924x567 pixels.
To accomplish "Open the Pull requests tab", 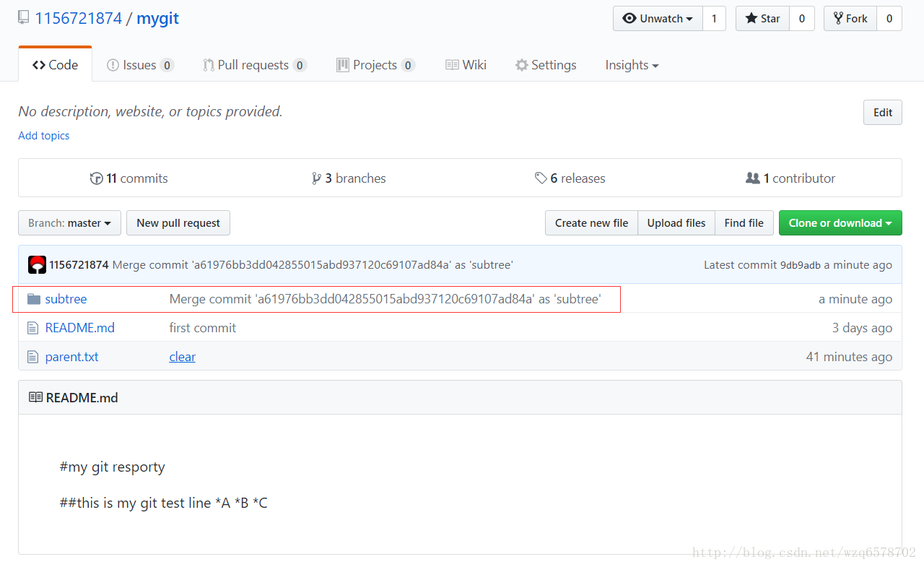I will pyautogui.click(x=255, y=65).
